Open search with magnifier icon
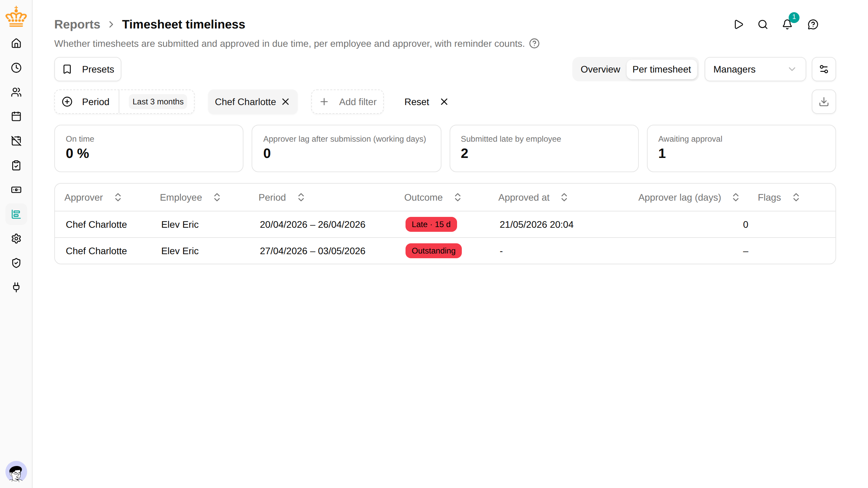This screenshot has width=868, height=488. click(763, 24)
